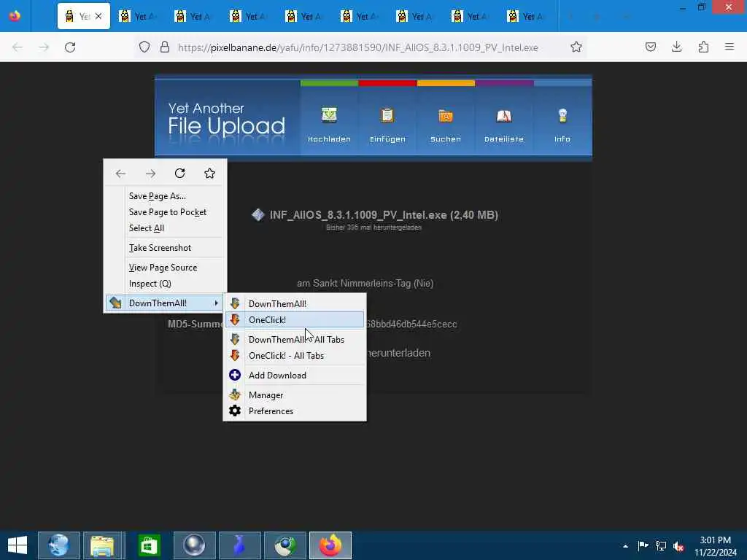
Task: Bookmark page via context menu star
Action: click(209, 174)
